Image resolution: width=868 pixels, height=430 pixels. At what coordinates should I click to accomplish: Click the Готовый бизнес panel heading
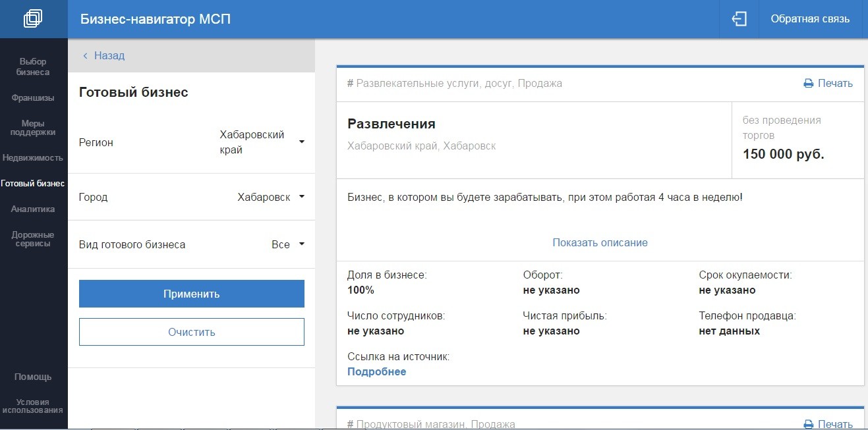coord(134,92)
